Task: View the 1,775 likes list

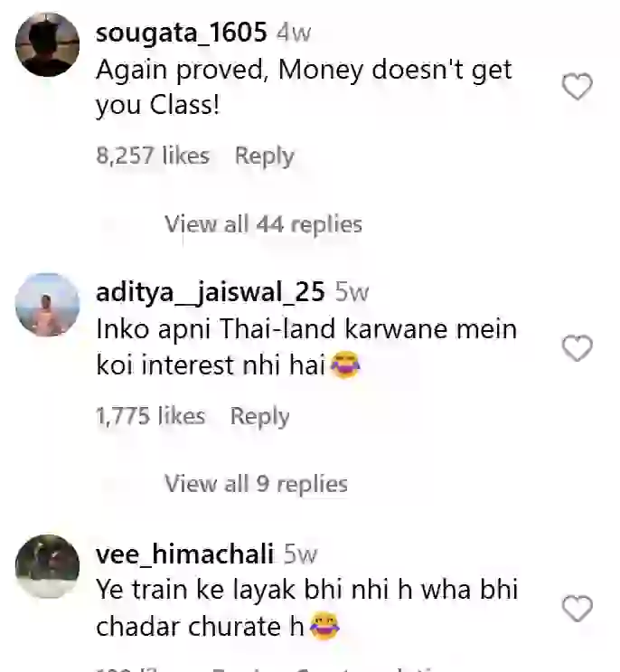Action: (x=151, y=416)
